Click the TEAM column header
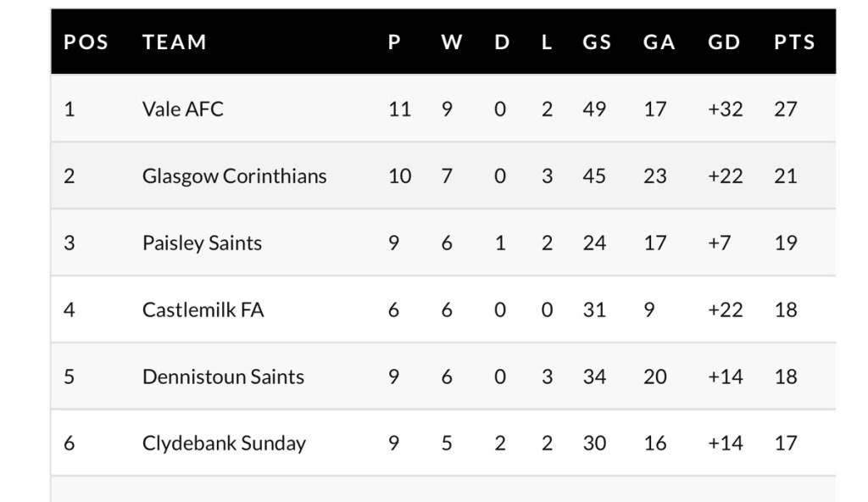868x502 pixels. click(x=175, y=42)
